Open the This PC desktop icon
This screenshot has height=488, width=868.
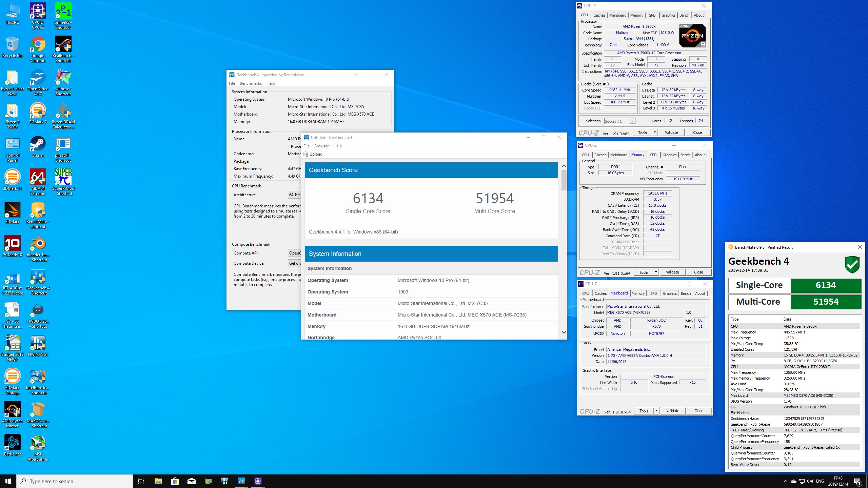(13, 14)
